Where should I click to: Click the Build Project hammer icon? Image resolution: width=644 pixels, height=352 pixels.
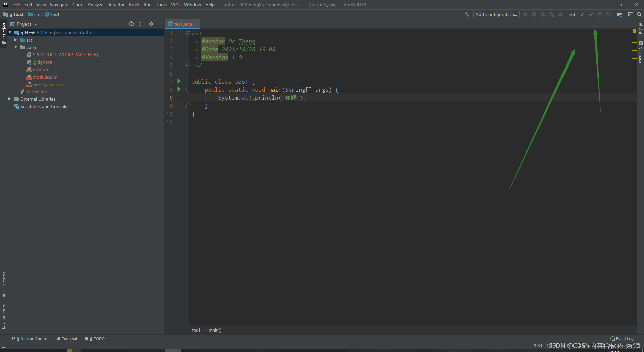point(467,14)
